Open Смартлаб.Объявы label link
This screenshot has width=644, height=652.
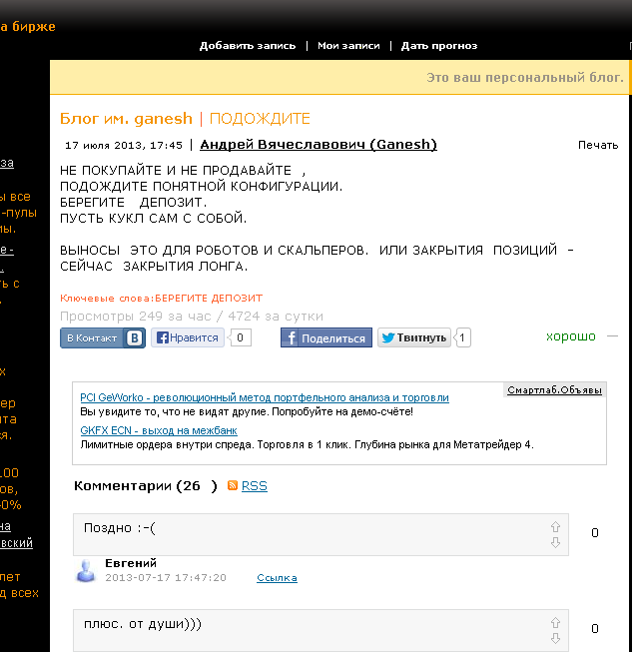coord(554,390)
